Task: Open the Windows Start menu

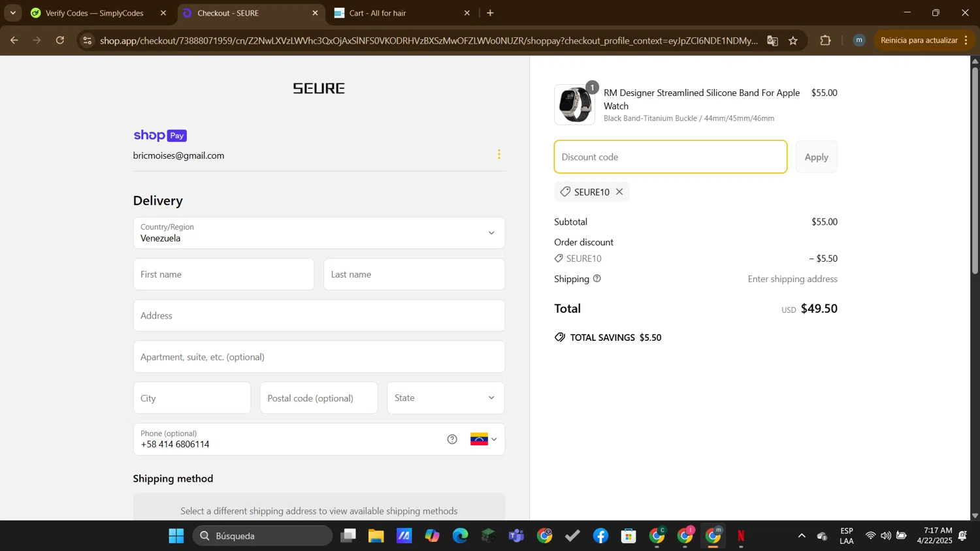Action: [176, 536]
